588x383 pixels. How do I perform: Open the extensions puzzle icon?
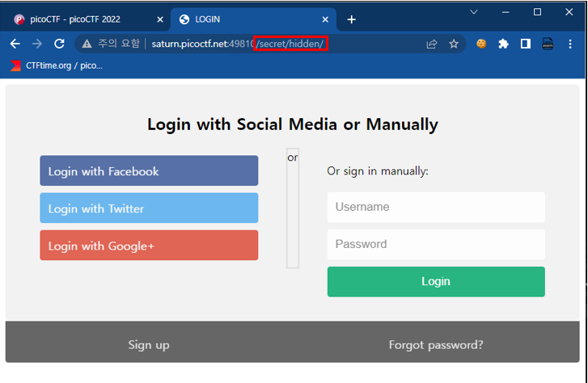[503, 44]
